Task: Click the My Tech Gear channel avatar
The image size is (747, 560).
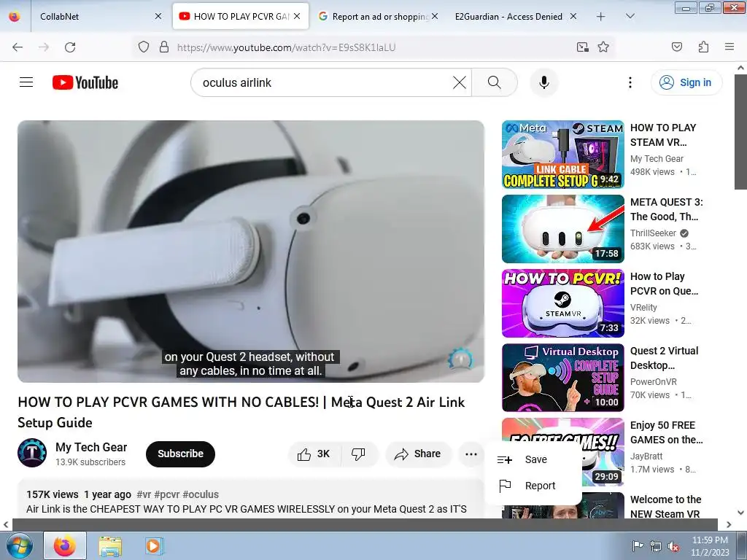Action: [x=32, y=453]
